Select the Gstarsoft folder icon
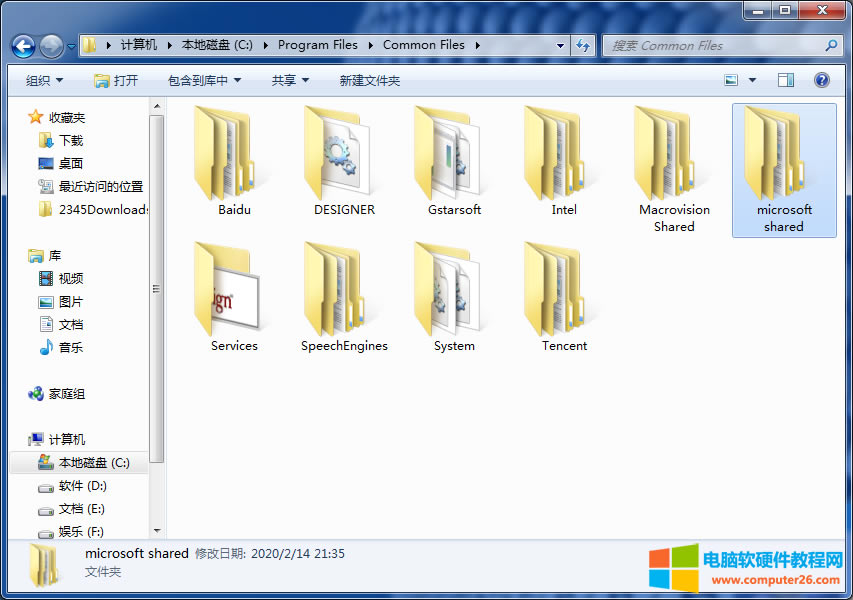The width and height of the screenshot is (853, 600). pyautogui.click(x=449, y=153)
